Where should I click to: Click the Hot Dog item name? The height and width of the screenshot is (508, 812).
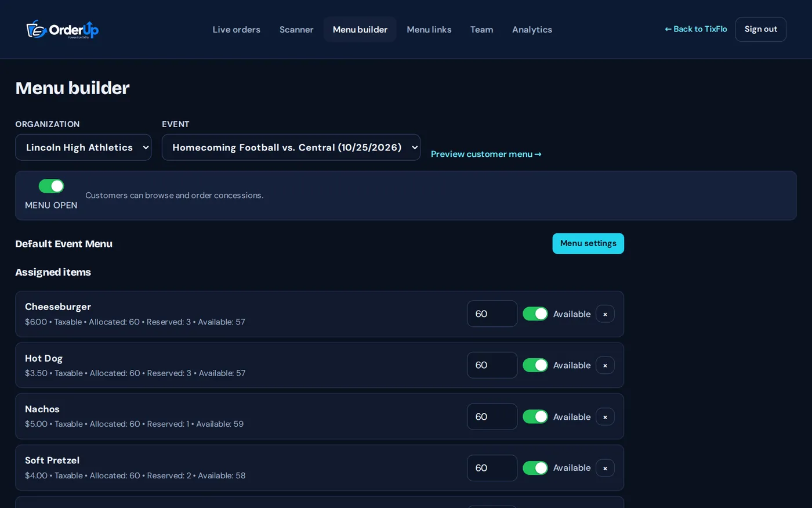coord(43,358)
